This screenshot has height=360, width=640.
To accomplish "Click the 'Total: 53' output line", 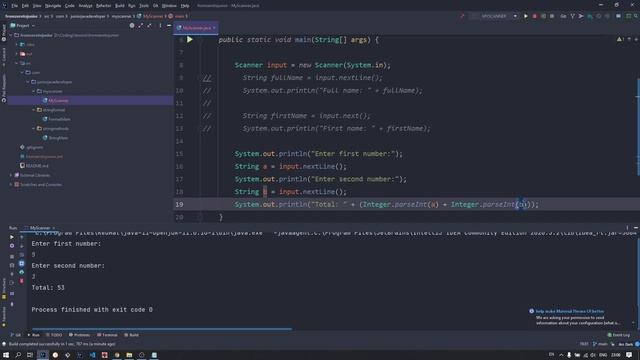I will click(x=48, y=288).
